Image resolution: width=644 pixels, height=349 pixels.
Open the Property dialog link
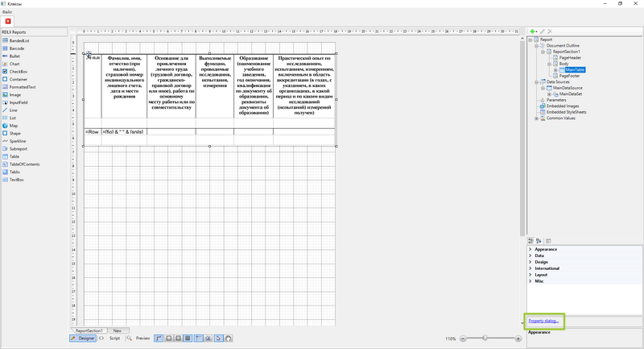coord(543,321)
